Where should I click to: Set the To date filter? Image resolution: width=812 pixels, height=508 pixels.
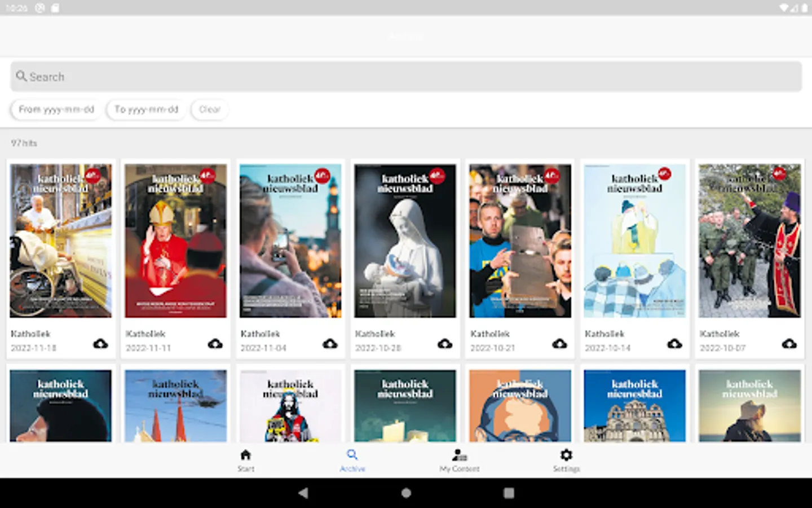(x=146, y=110)
